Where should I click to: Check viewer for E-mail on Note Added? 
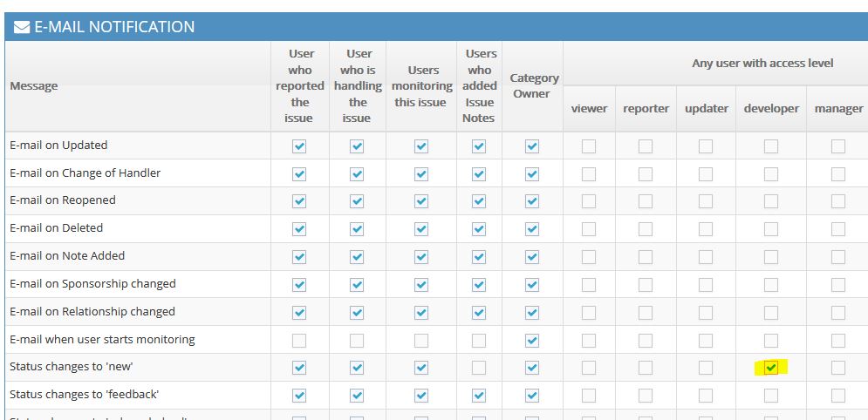click(x=589, y=257)
